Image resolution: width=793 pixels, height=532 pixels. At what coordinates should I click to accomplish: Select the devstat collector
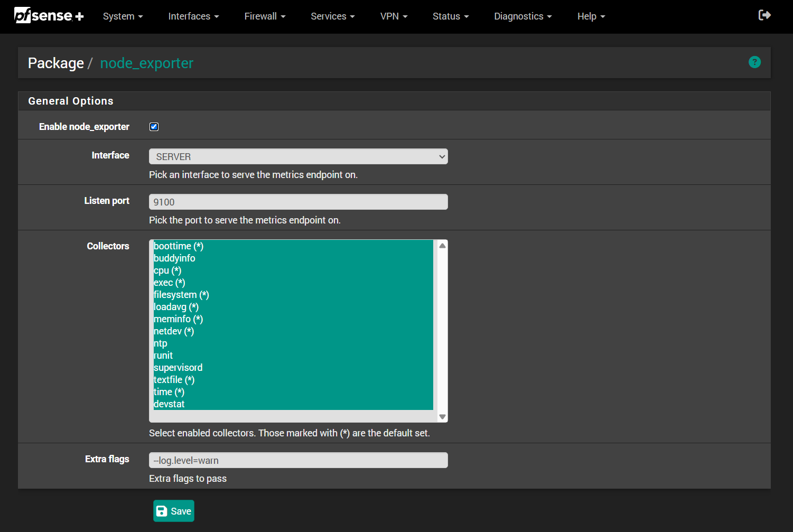[x=293, y=404]
